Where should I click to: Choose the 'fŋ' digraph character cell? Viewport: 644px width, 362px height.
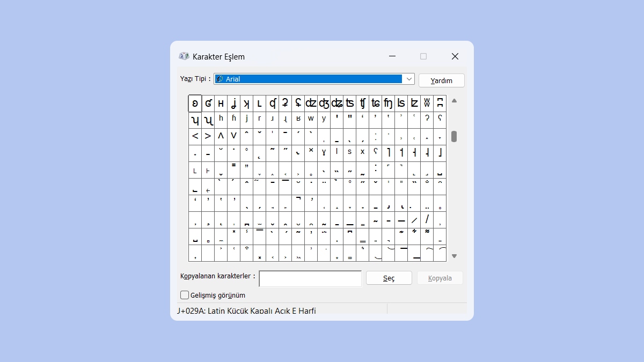[388, 103]
